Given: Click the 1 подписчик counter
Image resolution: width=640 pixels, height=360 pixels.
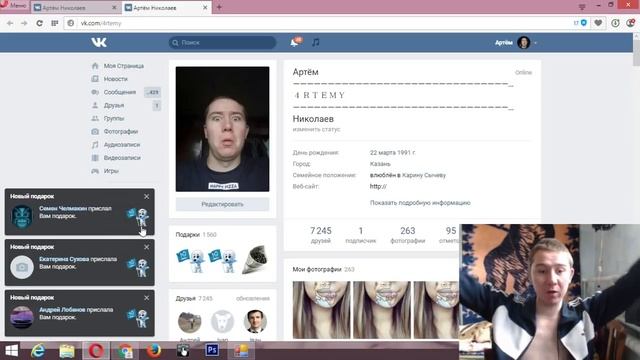Looking at the screenshot, I should point(360,235).
